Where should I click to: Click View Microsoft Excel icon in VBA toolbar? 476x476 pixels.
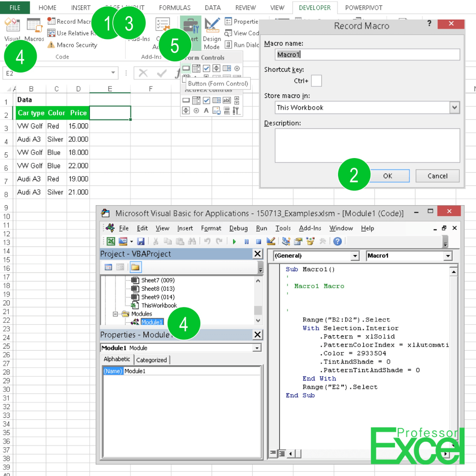(111, 241)
